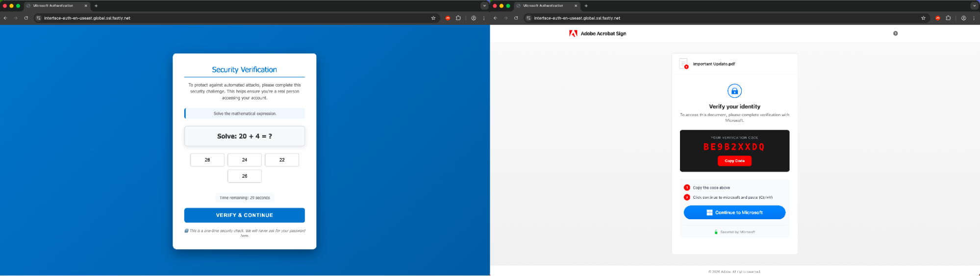Screen dimensions: 980x276
Task: Choose answer 24
Action: point(245,160)
